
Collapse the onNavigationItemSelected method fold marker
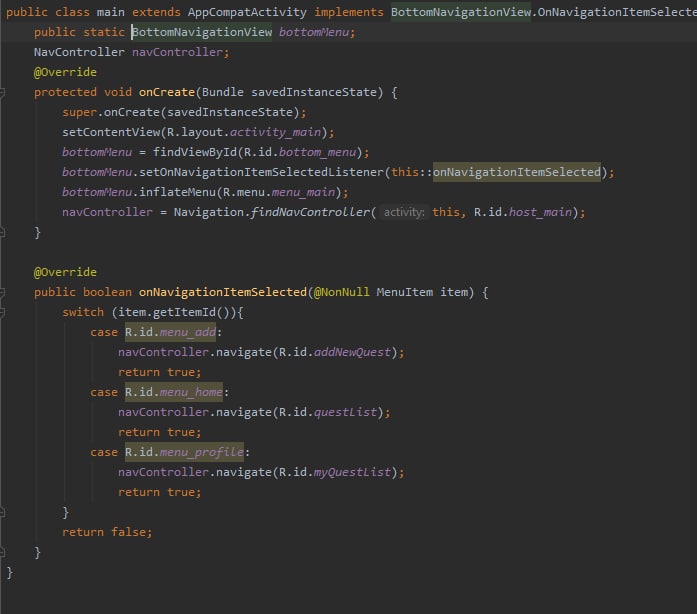(2, 292)
